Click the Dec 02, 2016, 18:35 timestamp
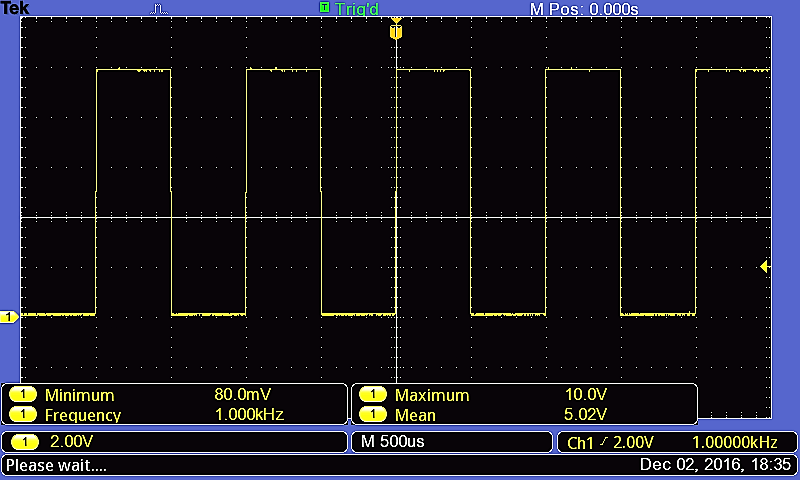This screenshot has height=480, width=800. (715, 465)
